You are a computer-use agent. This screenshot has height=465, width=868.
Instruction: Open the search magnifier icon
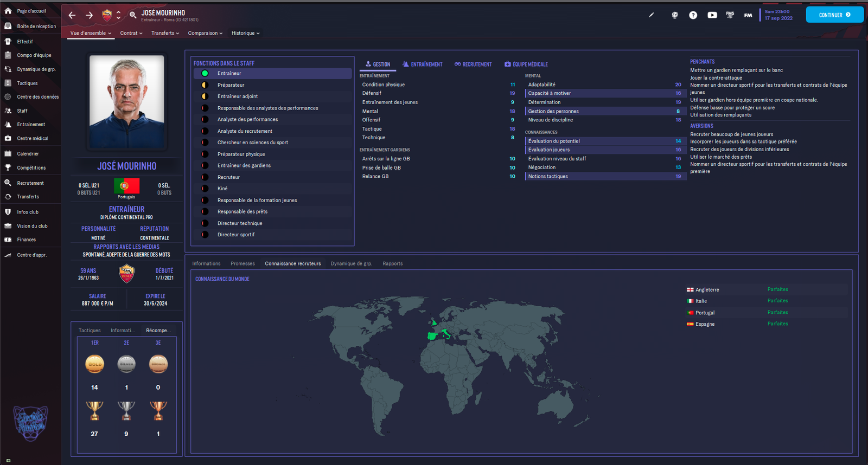[133, 15]
